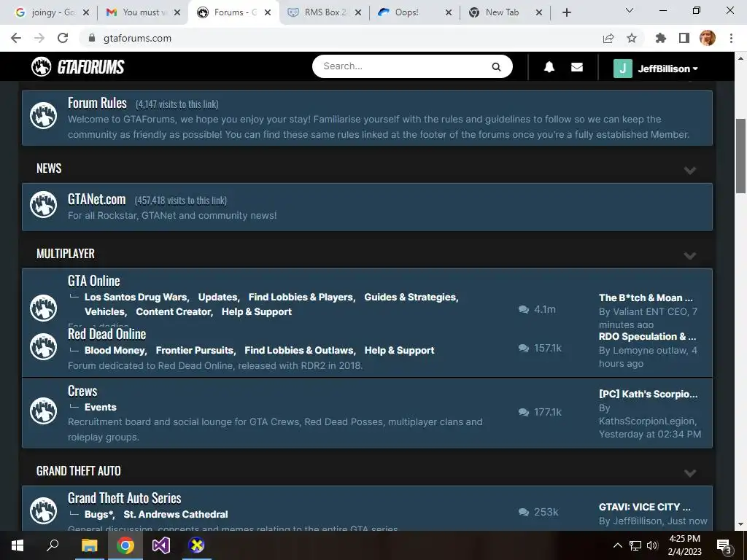Open the GTANet.com link
This screenshot has width=747, height=560.
[x=97, y=199]
